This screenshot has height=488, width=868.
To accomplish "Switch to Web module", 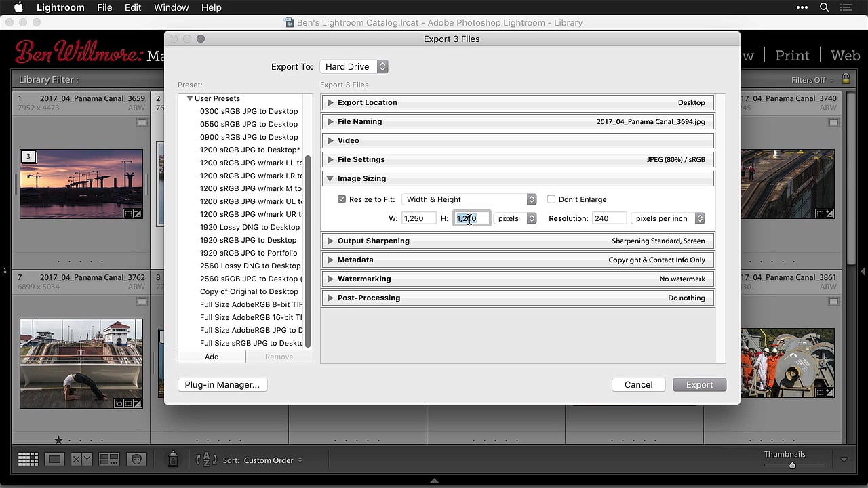I will point(845,56).
